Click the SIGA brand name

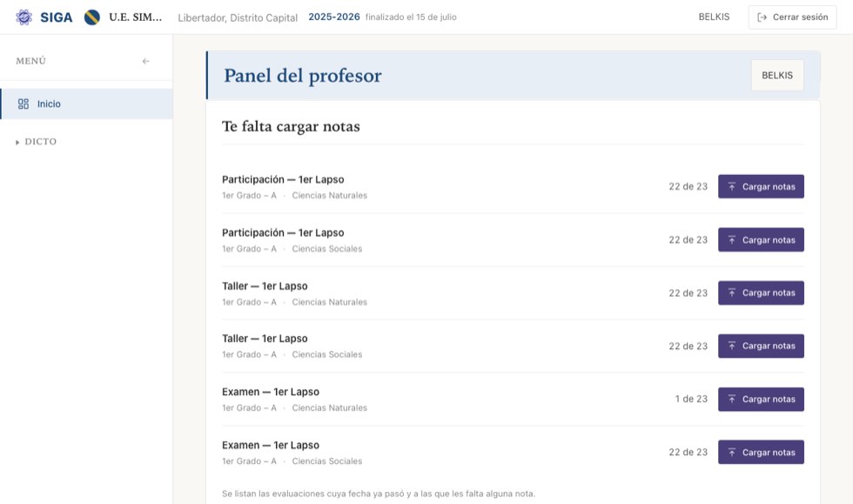(56, 17)
